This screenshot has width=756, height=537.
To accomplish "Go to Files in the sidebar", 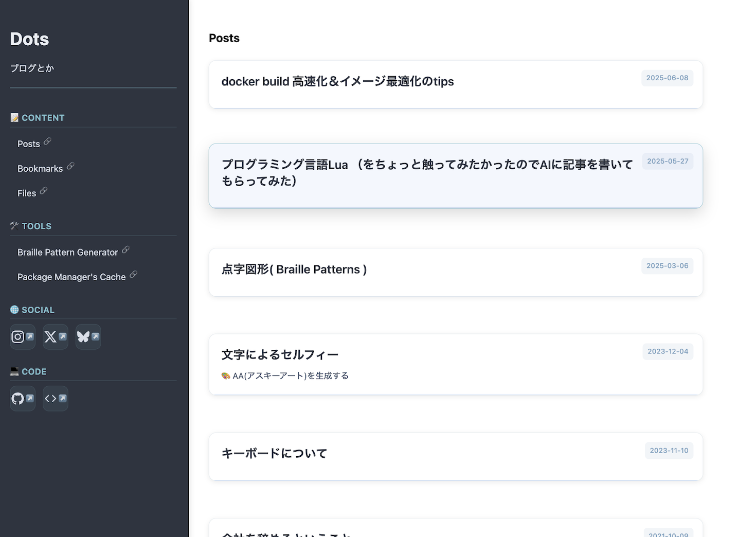I will pos(27,193).
